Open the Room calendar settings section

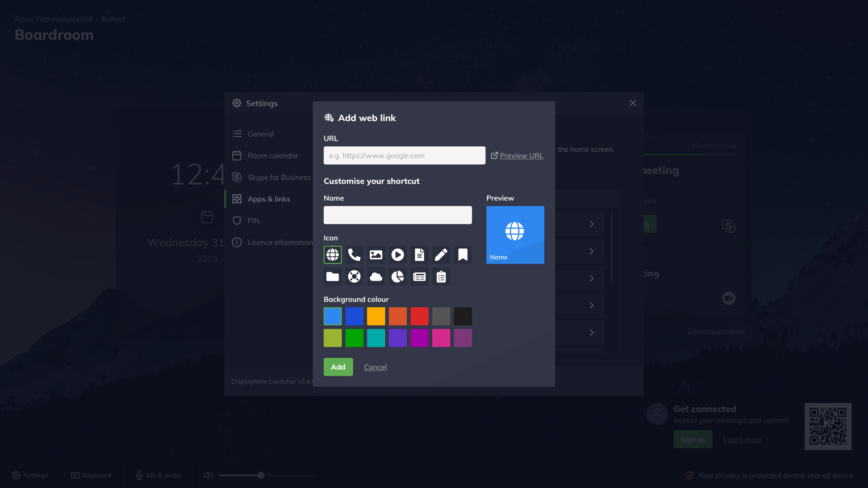pyautogui.click(x=273, y=155)
